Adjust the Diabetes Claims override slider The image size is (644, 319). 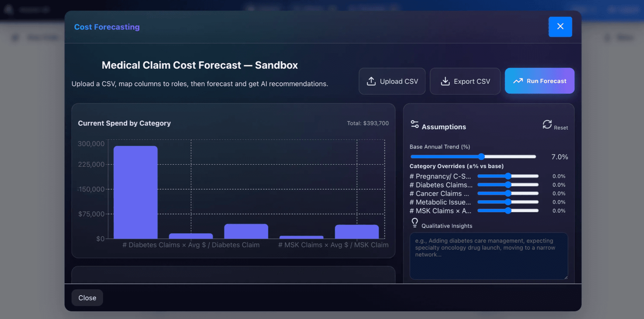point(508,185)
